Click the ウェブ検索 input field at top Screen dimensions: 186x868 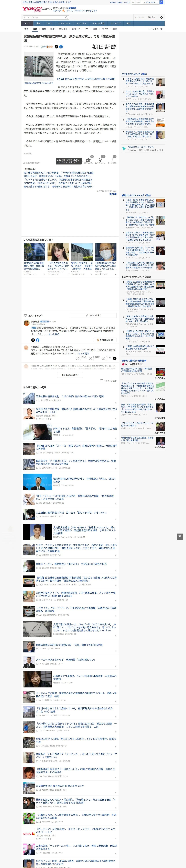[137, 2]
